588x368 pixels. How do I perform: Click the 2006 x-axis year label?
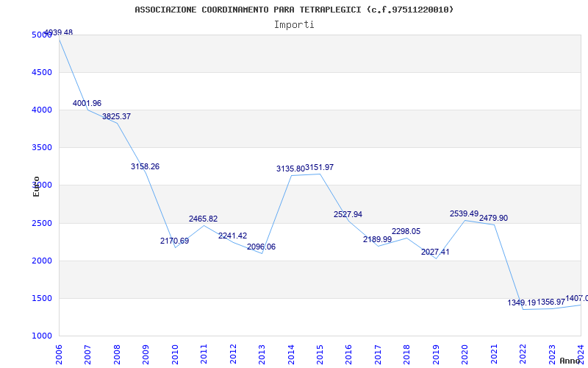(59, 355)
